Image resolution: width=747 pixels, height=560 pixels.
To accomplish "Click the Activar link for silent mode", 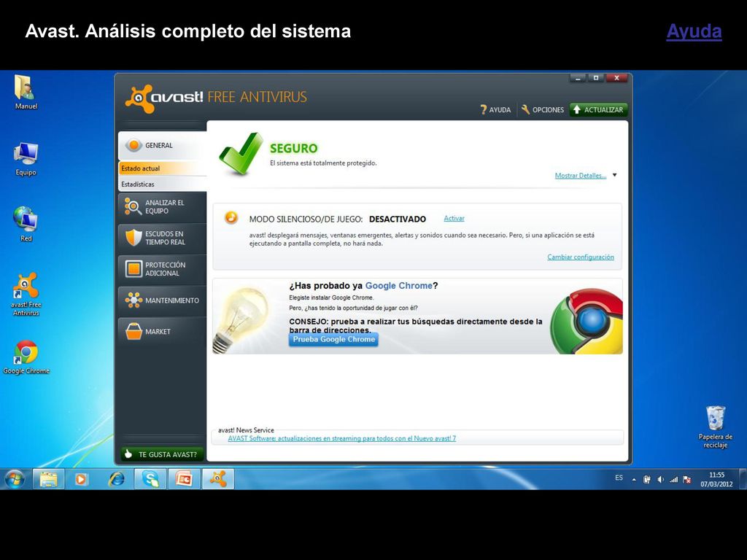I will pyautogui.click(x=454, y=218).
